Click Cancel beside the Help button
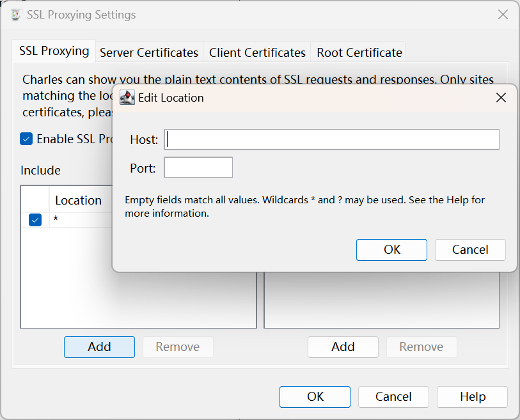This screenshot has width=520, height=420. point(393,396)
